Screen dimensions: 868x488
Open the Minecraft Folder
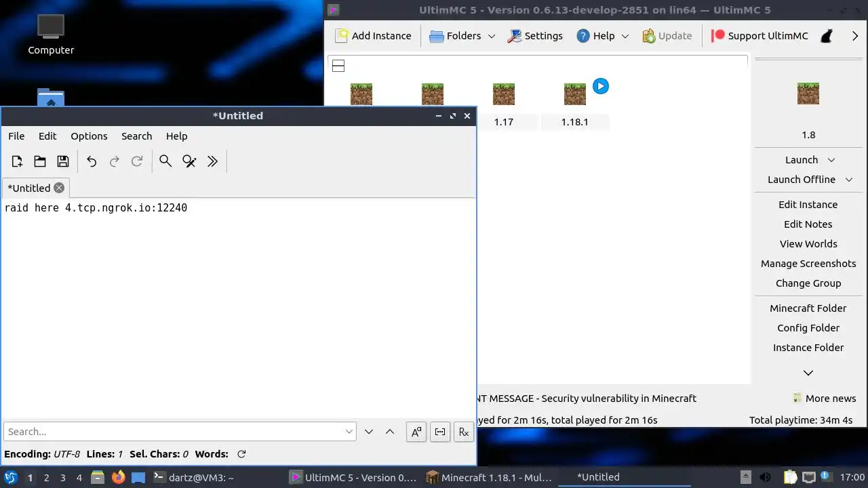pyautogui.click(x=808, y=308)
